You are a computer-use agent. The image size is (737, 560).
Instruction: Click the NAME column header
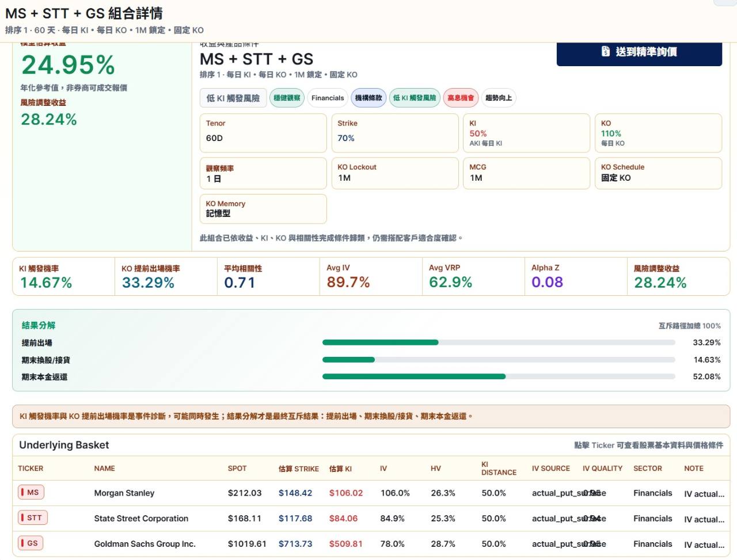coord(105,468)
